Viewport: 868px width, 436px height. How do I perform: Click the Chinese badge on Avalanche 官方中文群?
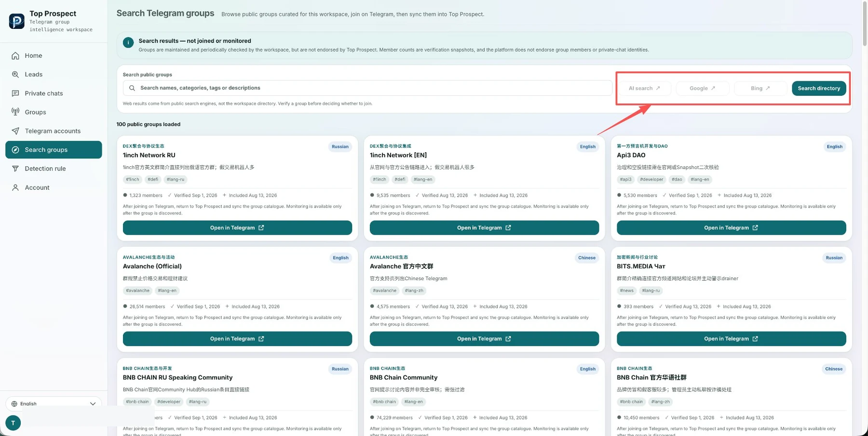click(587, 258)
